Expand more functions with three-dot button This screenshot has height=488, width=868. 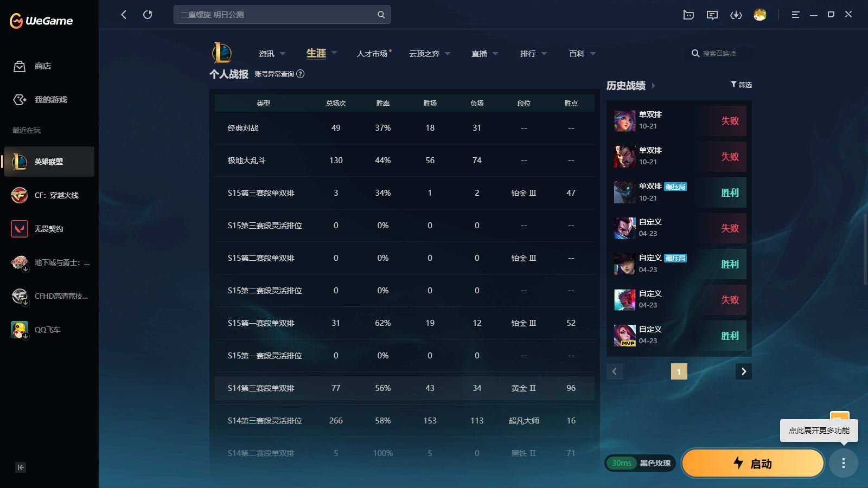pyautogui.click(x=843, y=463)
